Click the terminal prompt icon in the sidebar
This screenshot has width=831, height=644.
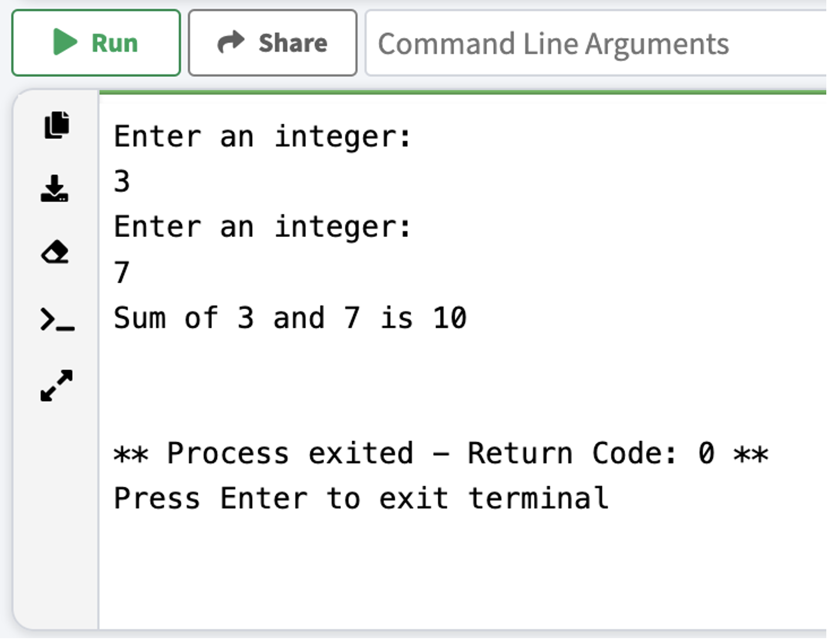(x=57, y=320)
